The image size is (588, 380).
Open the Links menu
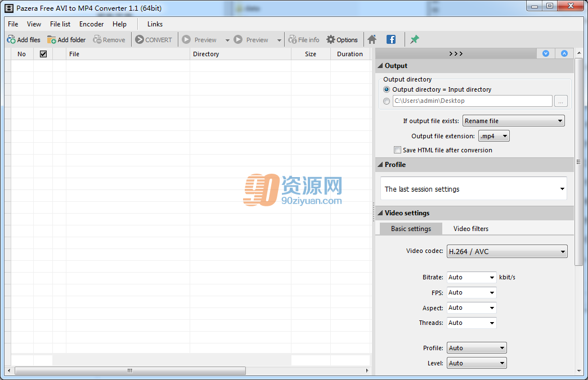[155, 24]
